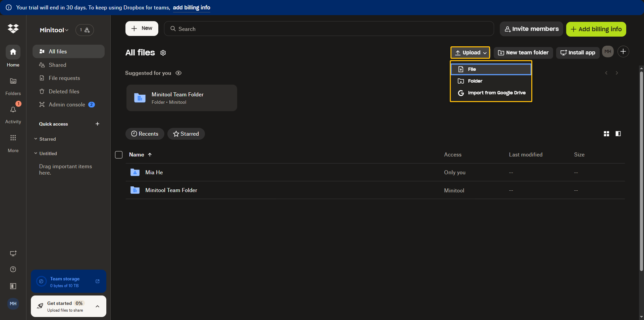Click the Install Dropbox desktop app icon

click(x=13, y=253)
